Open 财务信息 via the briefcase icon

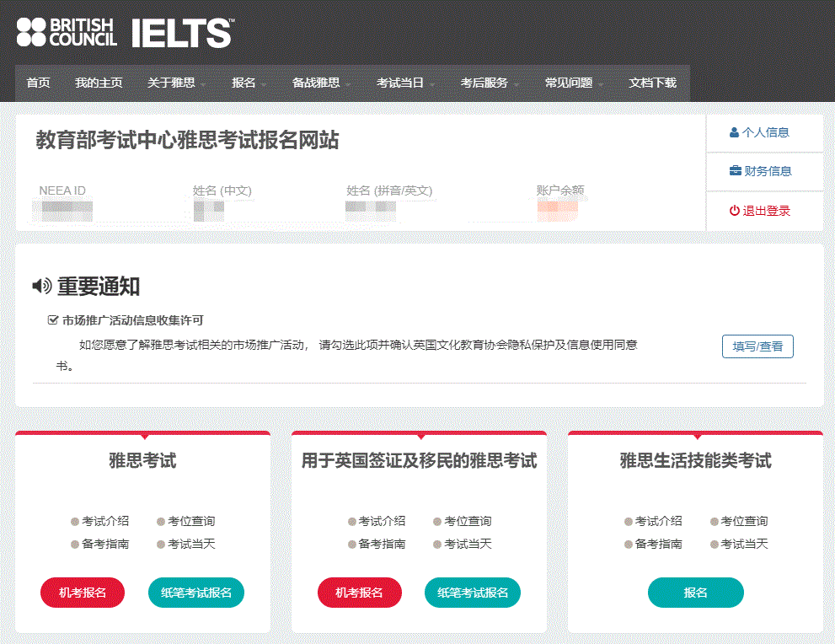737,170
